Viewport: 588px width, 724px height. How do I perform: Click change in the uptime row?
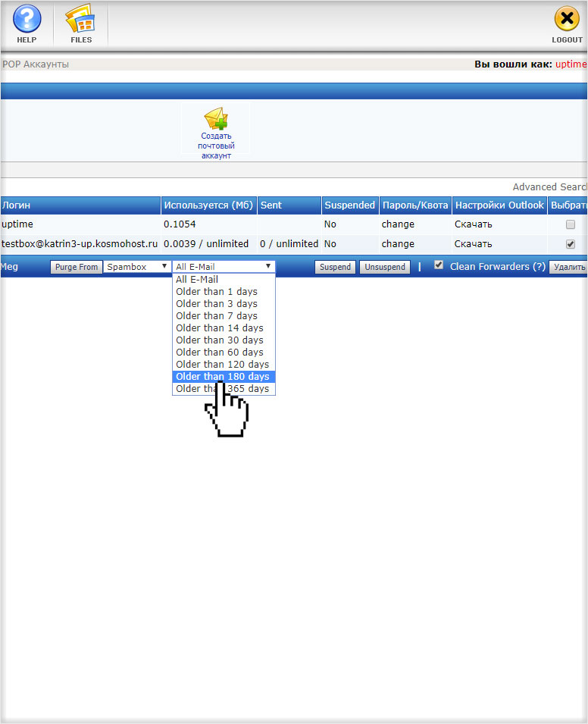pyautogui.click(x=398, y=224)
